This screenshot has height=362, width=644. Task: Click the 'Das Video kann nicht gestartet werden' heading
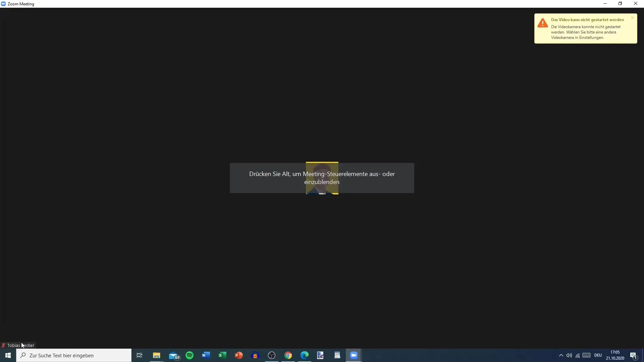pyautogui.click(x=587, y=20)
